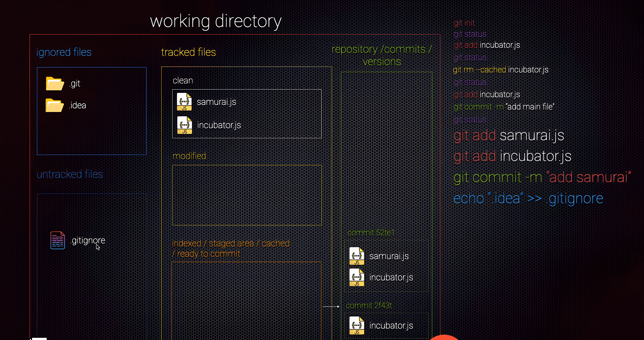Click incubator.js icon in clean section

pyautogui.click(x=184, y=125)
